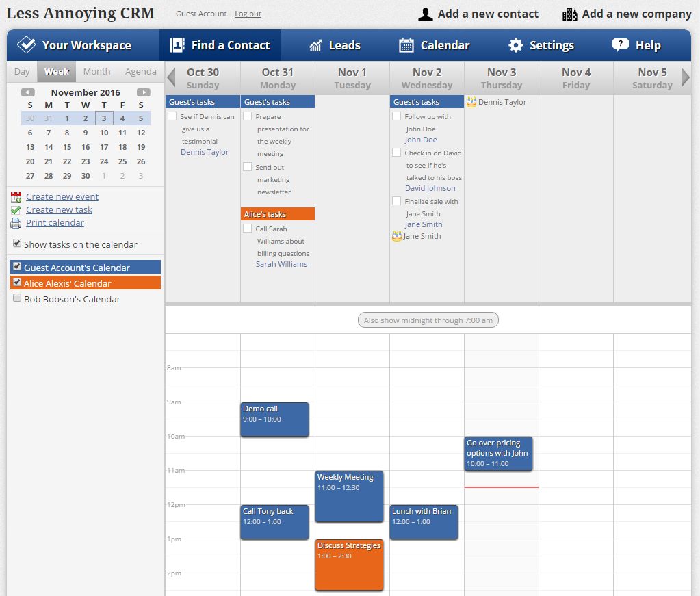700x596 pixels.
Task: Check off Prepare presentation for weekly meeting task
Action: (247, 116)
